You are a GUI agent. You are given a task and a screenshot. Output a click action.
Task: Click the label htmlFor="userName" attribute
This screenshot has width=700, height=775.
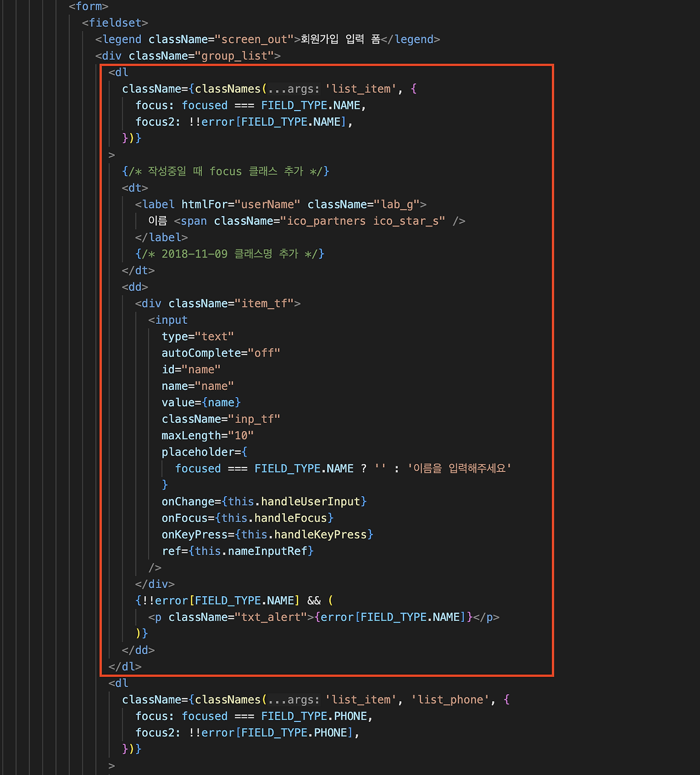[241, 205]
